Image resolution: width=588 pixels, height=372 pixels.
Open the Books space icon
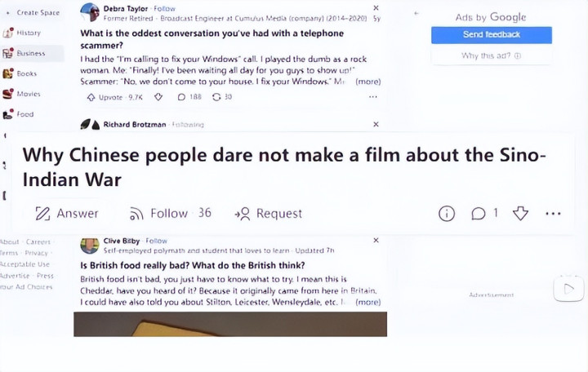[8, 73]
